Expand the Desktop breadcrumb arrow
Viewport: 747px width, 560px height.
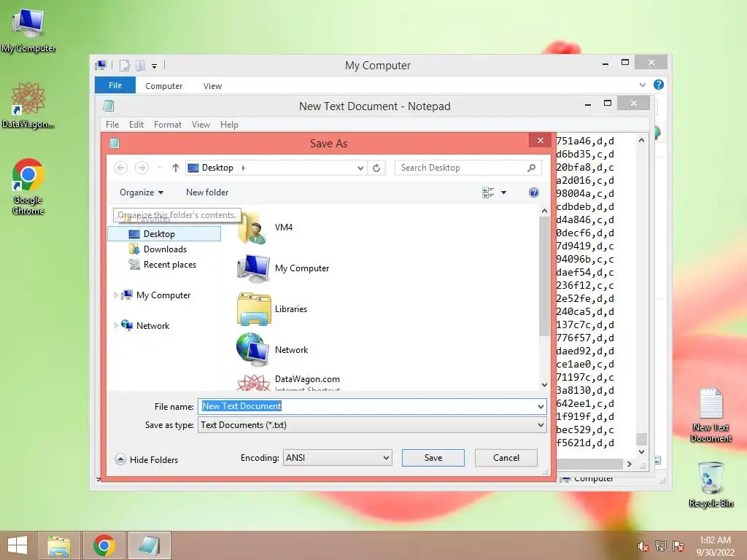(244, 168)
